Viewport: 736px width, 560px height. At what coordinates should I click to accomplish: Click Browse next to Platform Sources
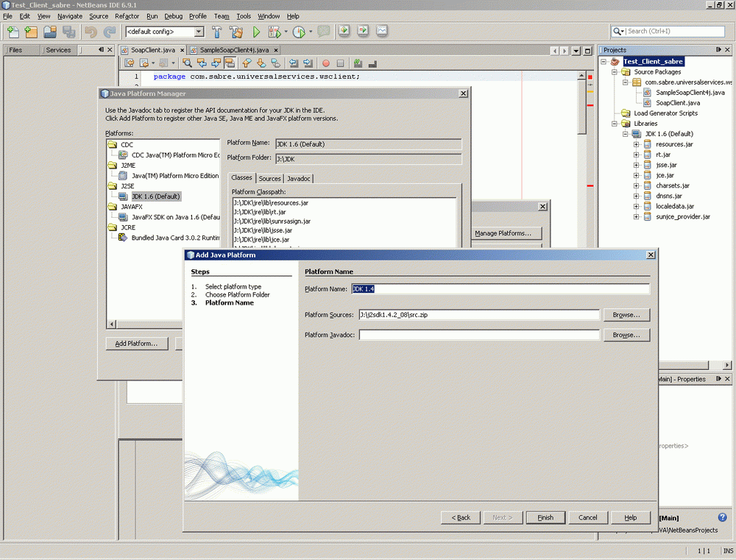(626, 314)
